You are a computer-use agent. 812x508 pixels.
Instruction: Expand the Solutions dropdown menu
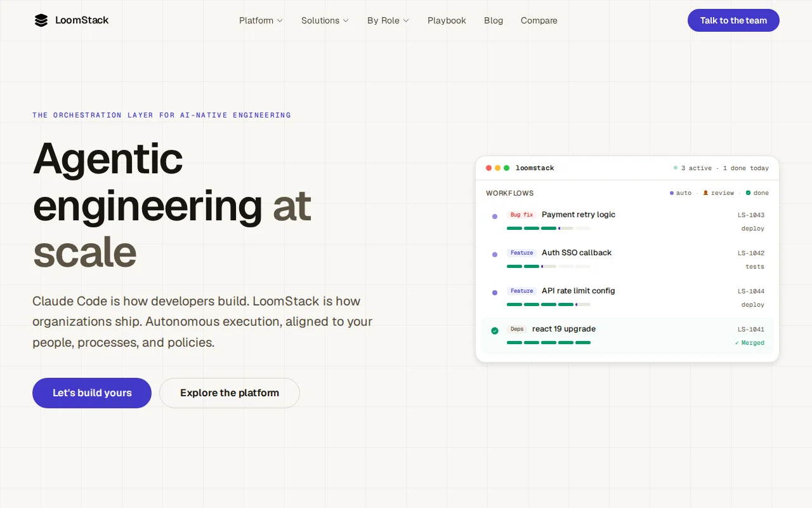[x=325, y=20]
